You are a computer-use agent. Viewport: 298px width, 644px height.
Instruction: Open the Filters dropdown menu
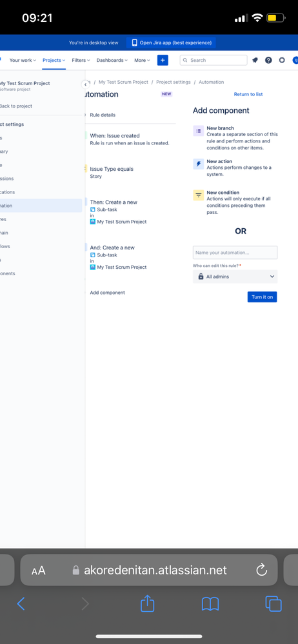click(x=81, y=60)
